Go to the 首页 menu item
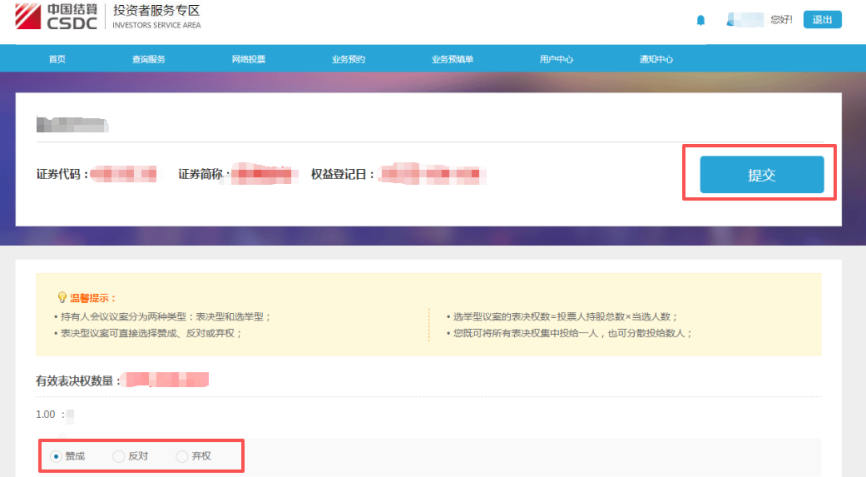Viewport: 866px width, 477px height. click(57, 59)
